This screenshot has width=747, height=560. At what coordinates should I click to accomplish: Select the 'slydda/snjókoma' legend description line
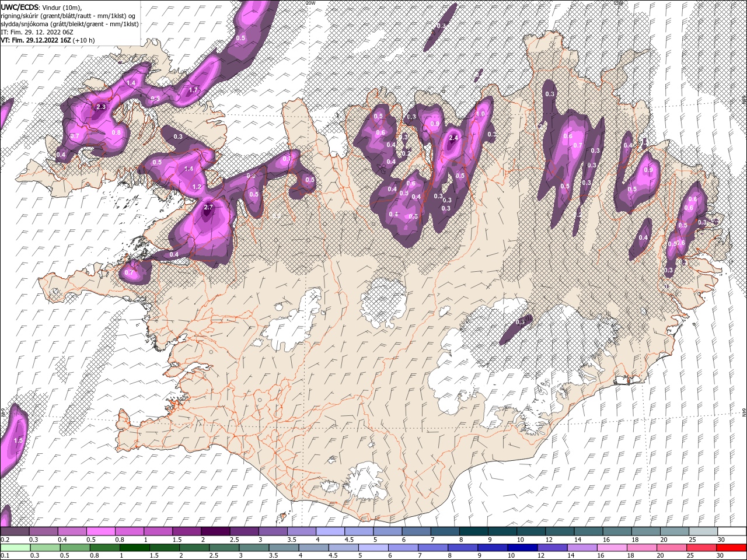click(69, 24)
